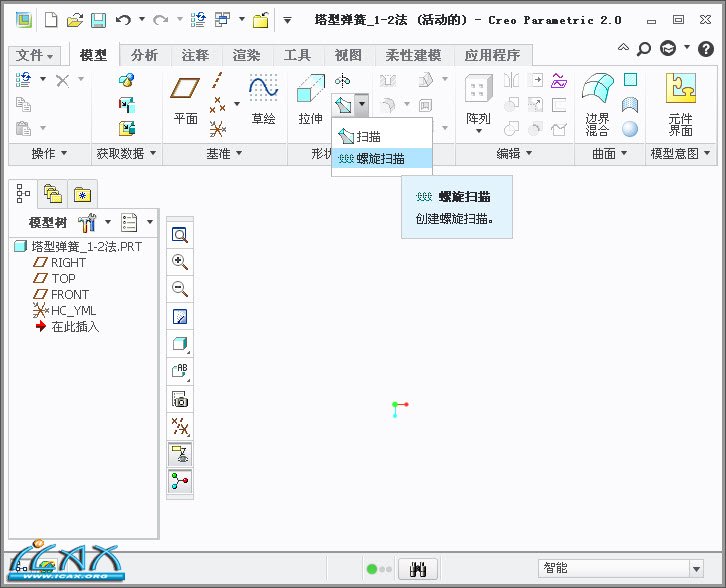
Task: Switch to the Render (渲染) tab
Action: tap(246, 56)
